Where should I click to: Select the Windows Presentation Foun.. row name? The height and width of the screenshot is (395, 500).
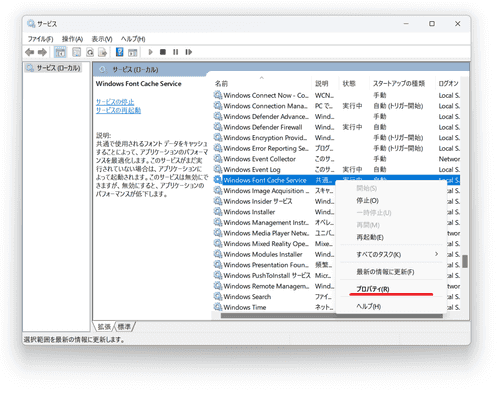266,265
